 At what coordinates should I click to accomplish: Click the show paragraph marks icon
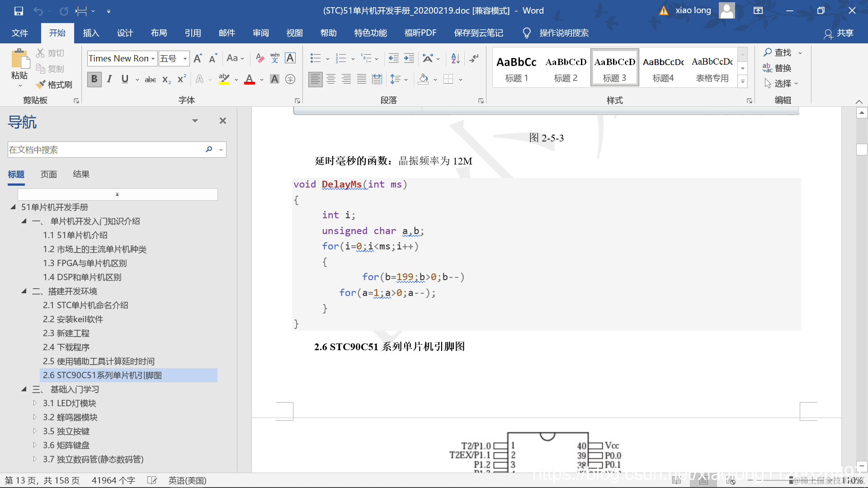(474, 58)
